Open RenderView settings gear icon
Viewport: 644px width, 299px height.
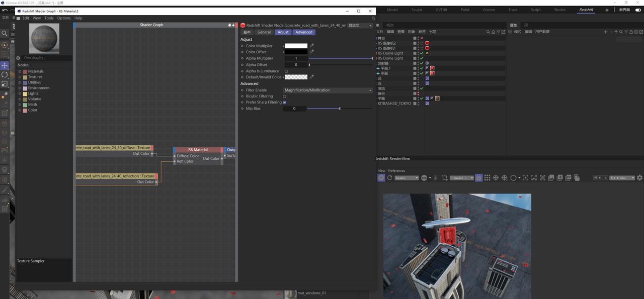point(639,178)
